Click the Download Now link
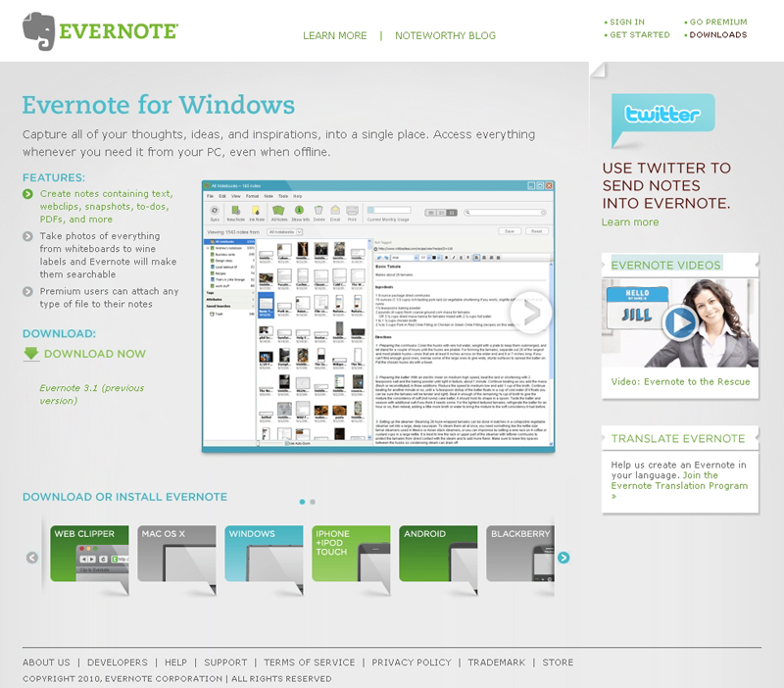Viewport: 784px width, 688px height. coord(95,354)
